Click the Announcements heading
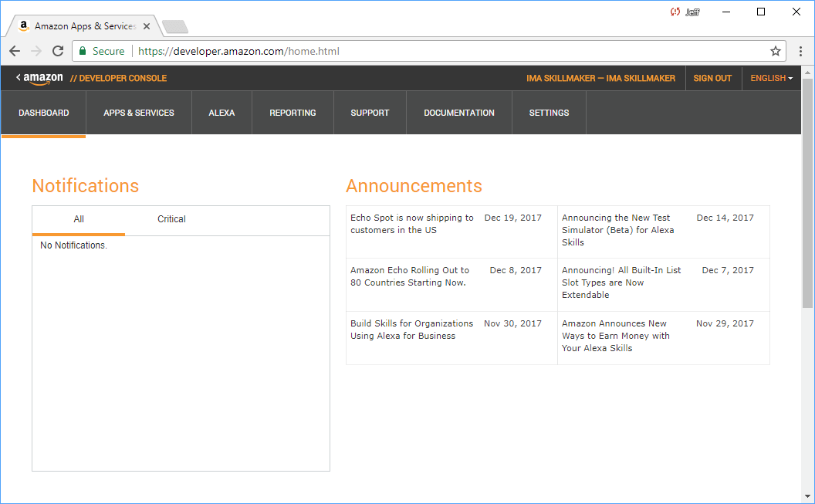The height and width of the screenshot is (504, 815). pos(414,186)
